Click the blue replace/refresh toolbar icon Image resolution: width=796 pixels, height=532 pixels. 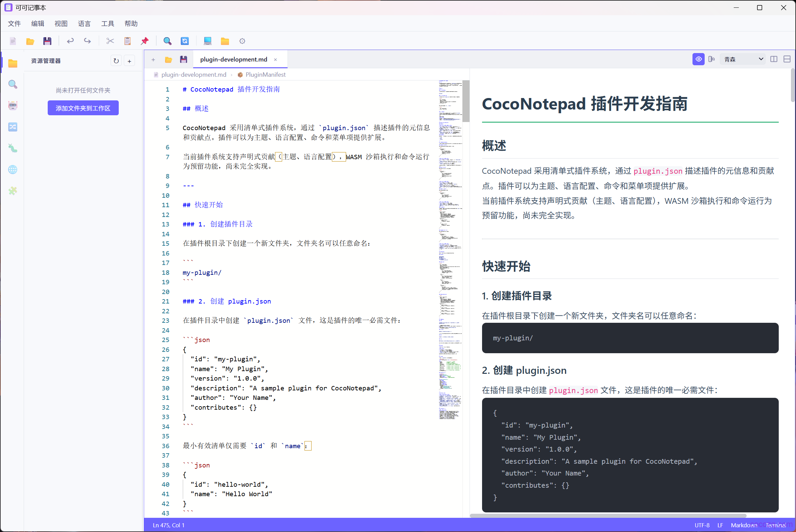tap(185, 41)
